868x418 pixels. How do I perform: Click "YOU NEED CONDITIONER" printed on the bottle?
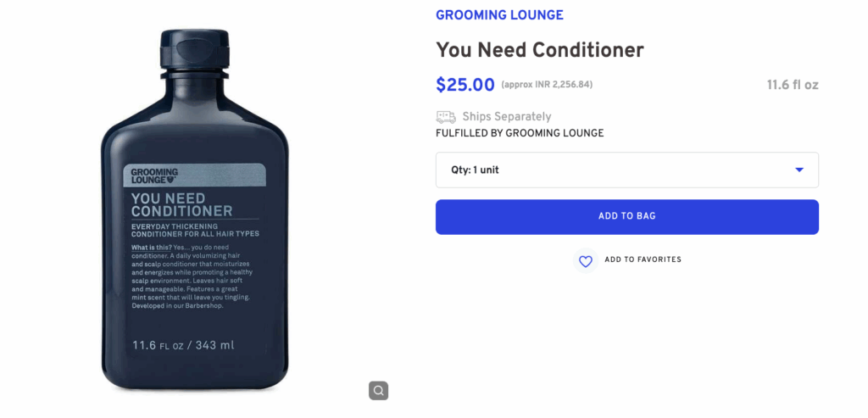tap(181, 204)
